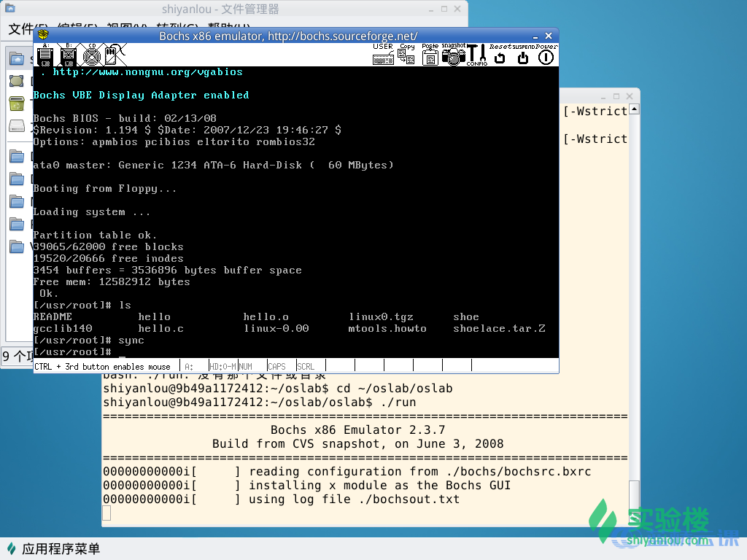Click the Paste icon in Bochs toolbar
The height and width of the screenshot is (560, 747).
pos(430,55)
